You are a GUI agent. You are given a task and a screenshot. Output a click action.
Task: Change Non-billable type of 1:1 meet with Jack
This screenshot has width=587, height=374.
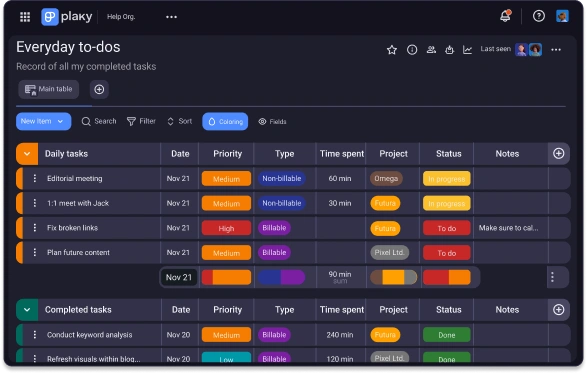pyautogui.click(x=282, y=203)
